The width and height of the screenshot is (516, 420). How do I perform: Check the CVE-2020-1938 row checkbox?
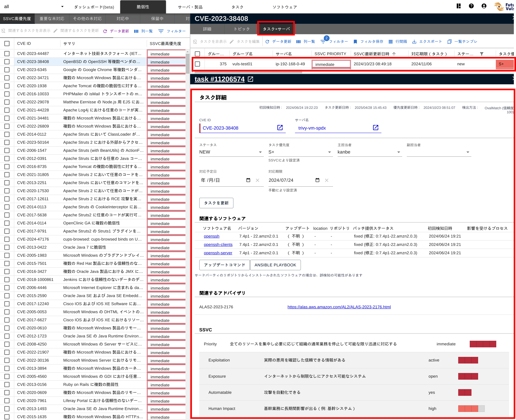coord(7,86)
